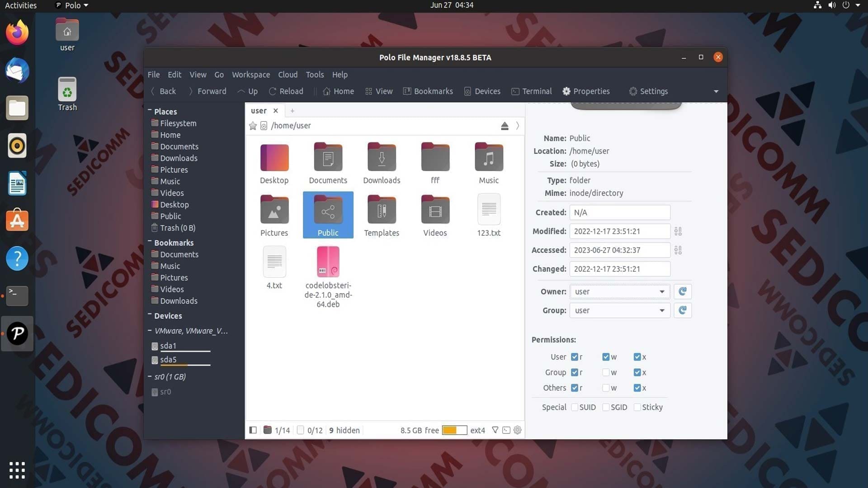This screenshot has width=868, height=488.
Task: Open the Settings toolbar button
Action: point(649,91)
